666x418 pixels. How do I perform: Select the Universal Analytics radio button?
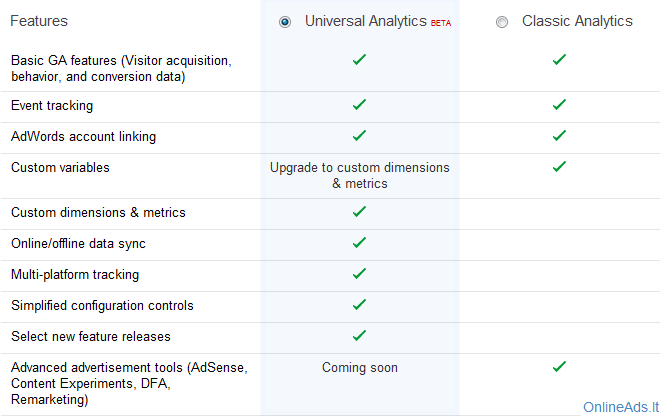[x=285, y=22]
